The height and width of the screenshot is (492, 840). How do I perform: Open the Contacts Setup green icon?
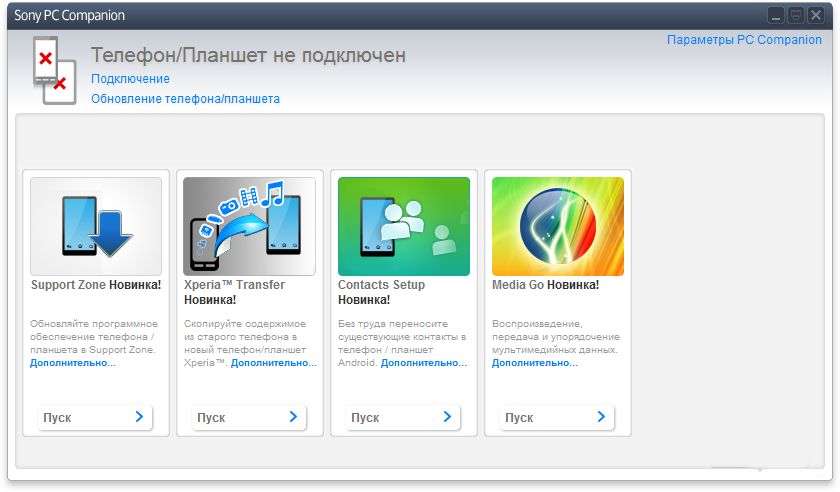(404, 226)
